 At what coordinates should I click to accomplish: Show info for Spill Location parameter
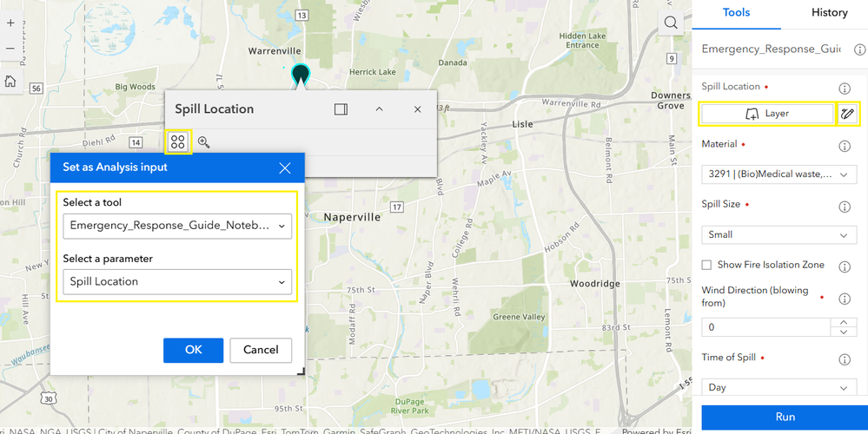[x=845, y=88]
